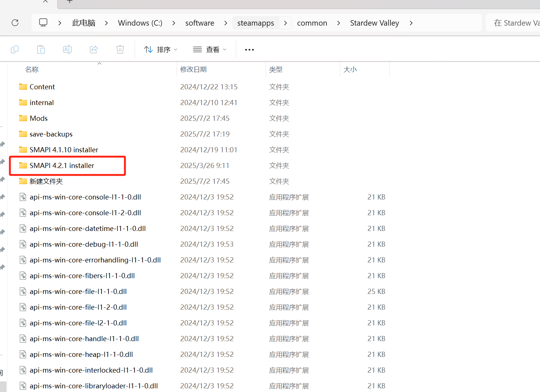
Task: Click Stardew Valley breadcrumb segment
Action: click(374, 23)
